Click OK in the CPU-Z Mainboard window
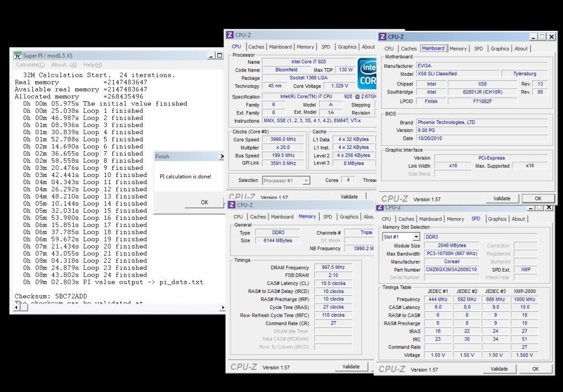Viewport: 563px width, 392px height. pyautogui.click(x=538, y=198)
